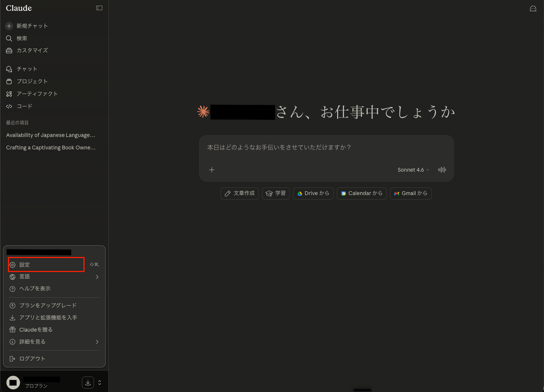The height and width of the screenshot is (392, 544).
Task: Click the message input field
Action: pos(326,147)
